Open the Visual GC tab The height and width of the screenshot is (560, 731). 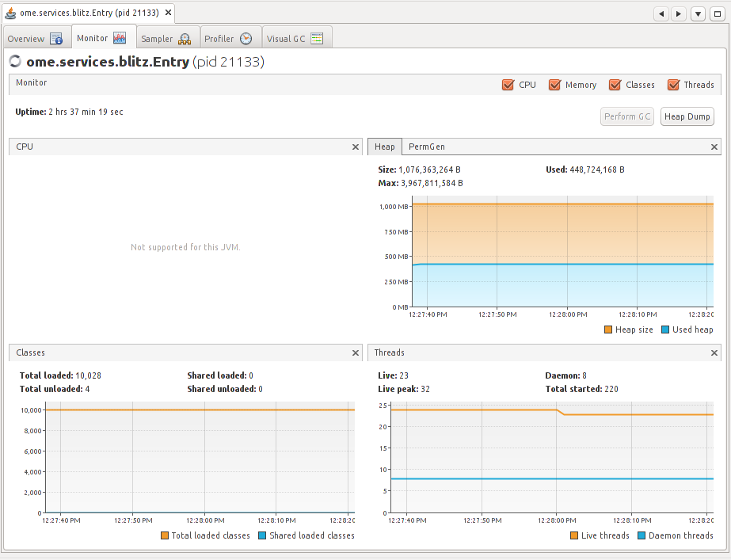pos(295,39)
